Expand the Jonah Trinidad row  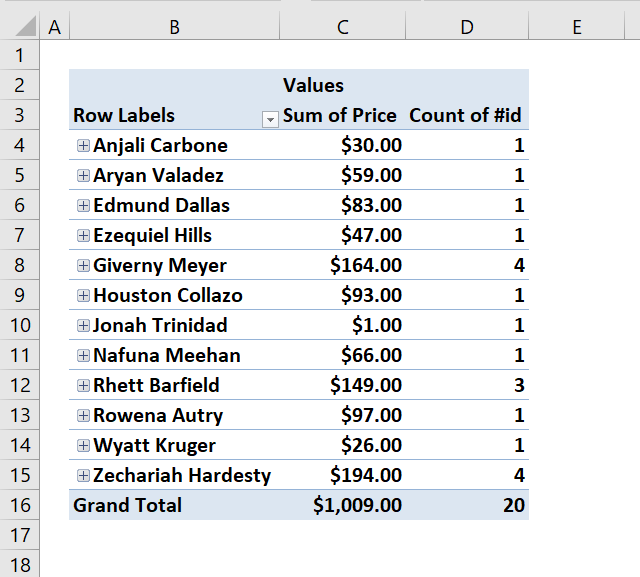pos(83,325)
